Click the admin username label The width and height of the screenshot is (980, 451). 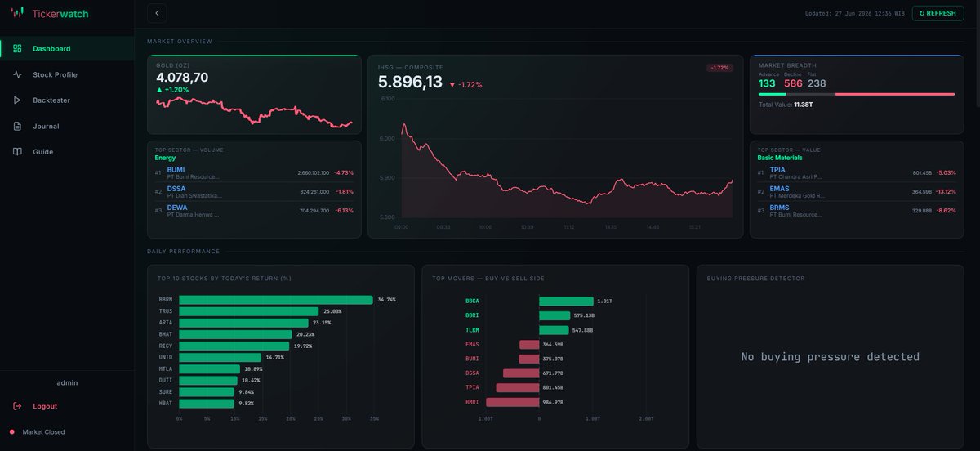coord(67,382)
